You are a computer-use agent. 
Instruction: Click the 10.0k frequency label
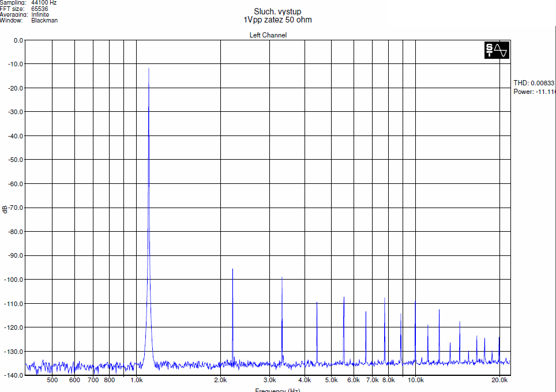[416, 380]
